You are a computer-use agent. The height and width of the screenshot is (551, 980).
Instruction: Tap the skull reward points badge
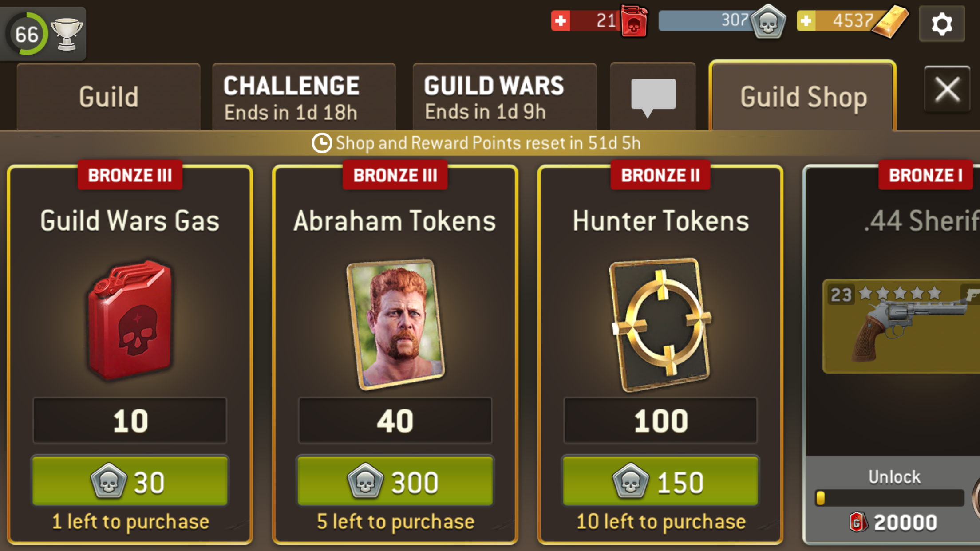[x=768, y=21]
